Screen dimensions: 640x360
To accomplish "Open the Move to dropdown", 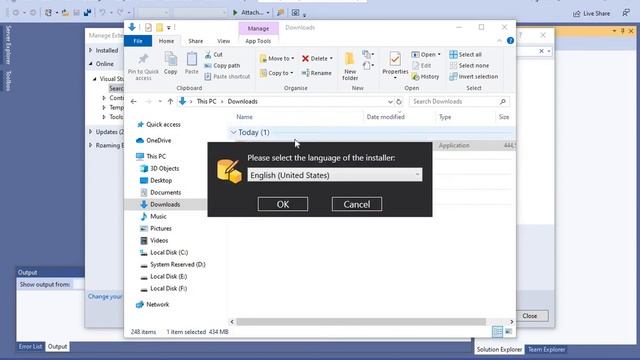I will (x=293, y=58).
